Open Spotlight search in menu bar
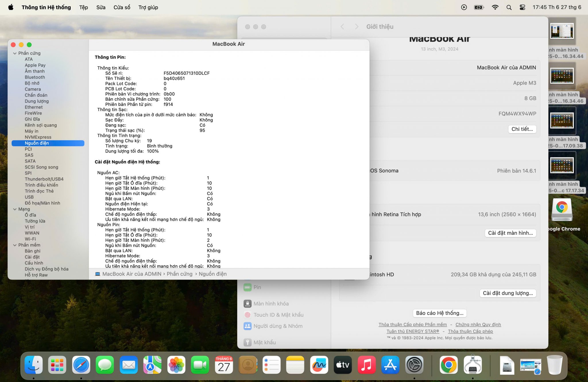Screen dimensions: 588x382 point(509,7)
